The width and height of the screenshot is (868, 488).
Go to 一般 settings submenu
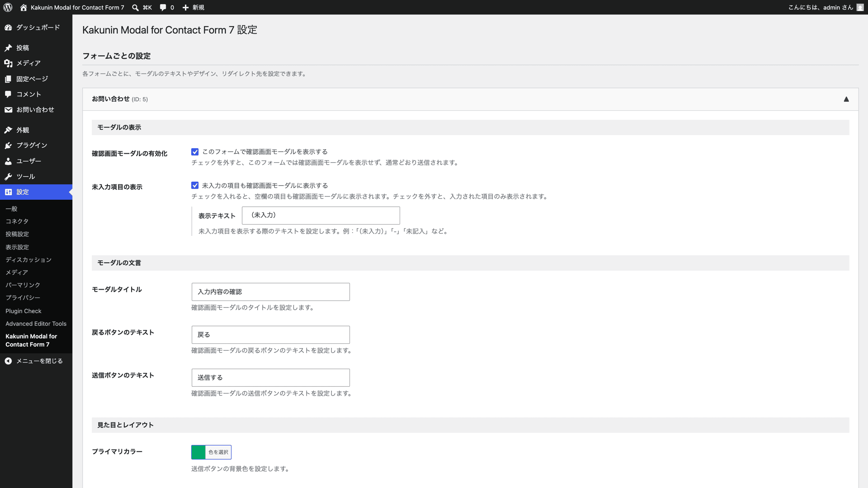(x=11, y=209)
